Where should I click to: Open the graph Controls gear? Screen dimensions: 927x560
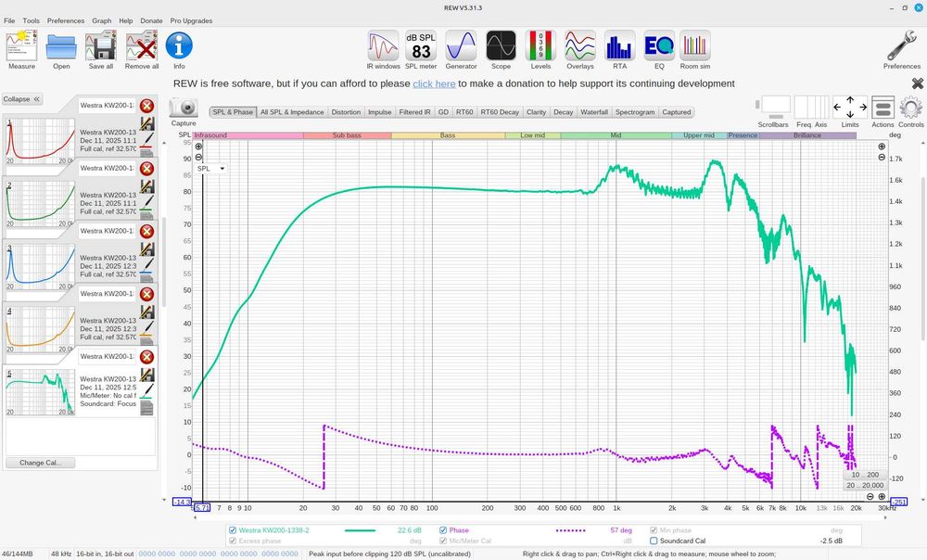[911, 108]
